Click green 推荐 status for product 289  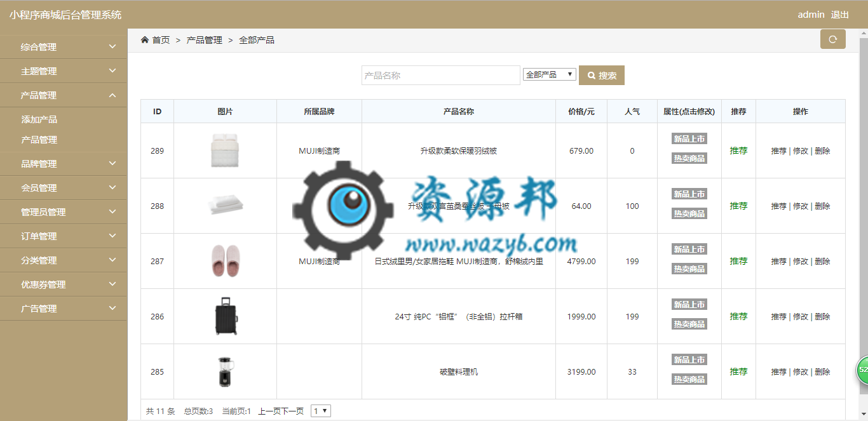[x=738, y=151]
